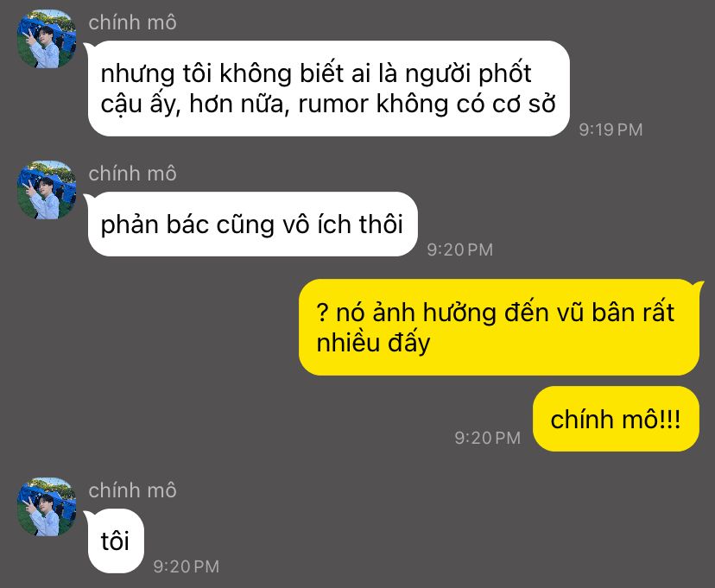This screenshot has height=588, width=715.
Task: Open the avatar beside the 9:19 PM message
Action: 47,39
